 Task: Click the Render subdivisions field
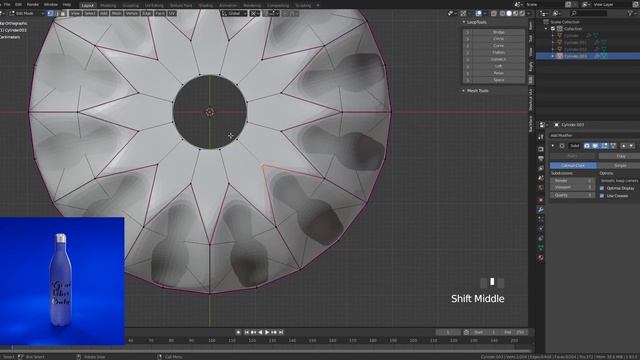(572, 180)
